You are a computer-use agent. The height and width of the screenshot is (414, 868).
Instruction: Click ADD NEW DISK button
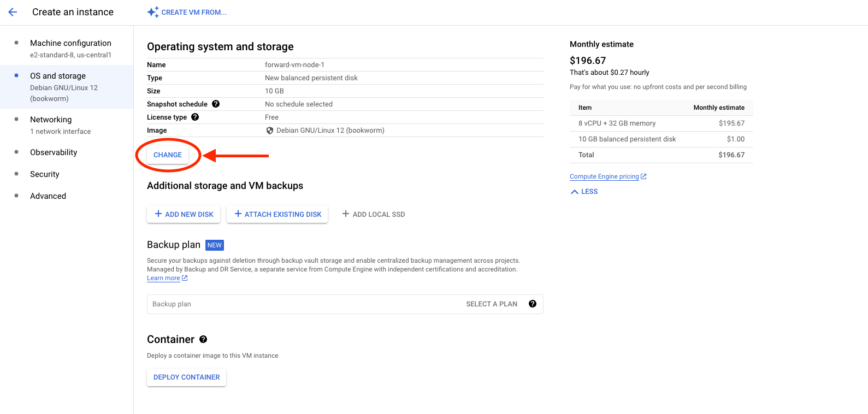[x=184, y=214]
